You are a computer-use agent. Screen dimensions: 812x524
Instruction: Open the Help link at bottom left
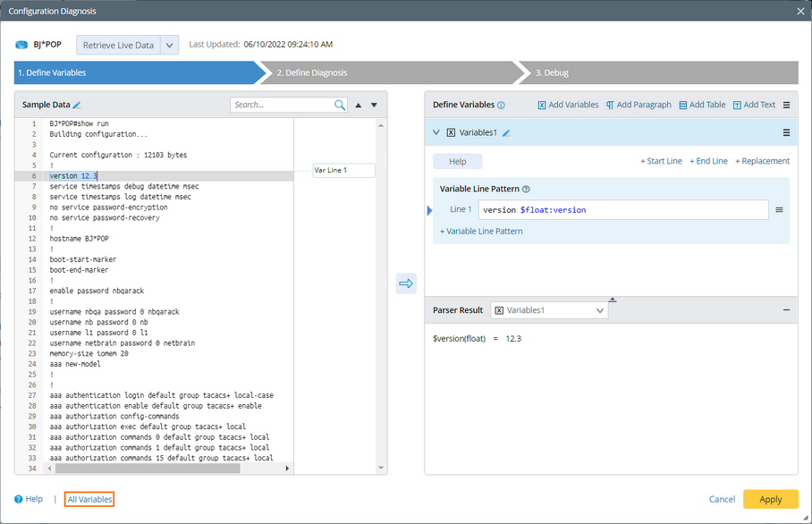[29, 499]
